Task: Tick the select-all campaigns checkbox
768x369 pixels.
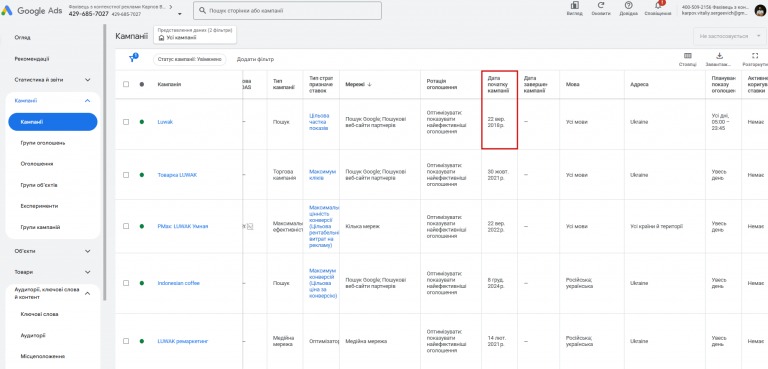Action: coord(126,84)
